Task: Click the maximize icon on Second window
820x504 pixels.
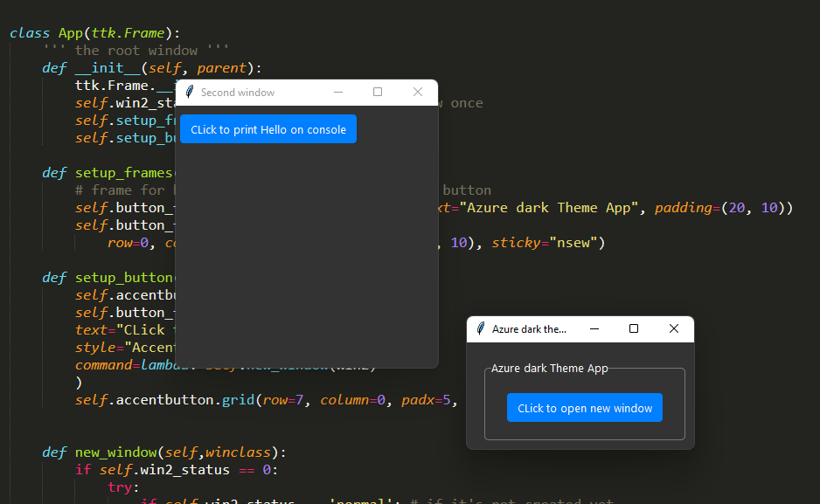Action: (378, 92)
